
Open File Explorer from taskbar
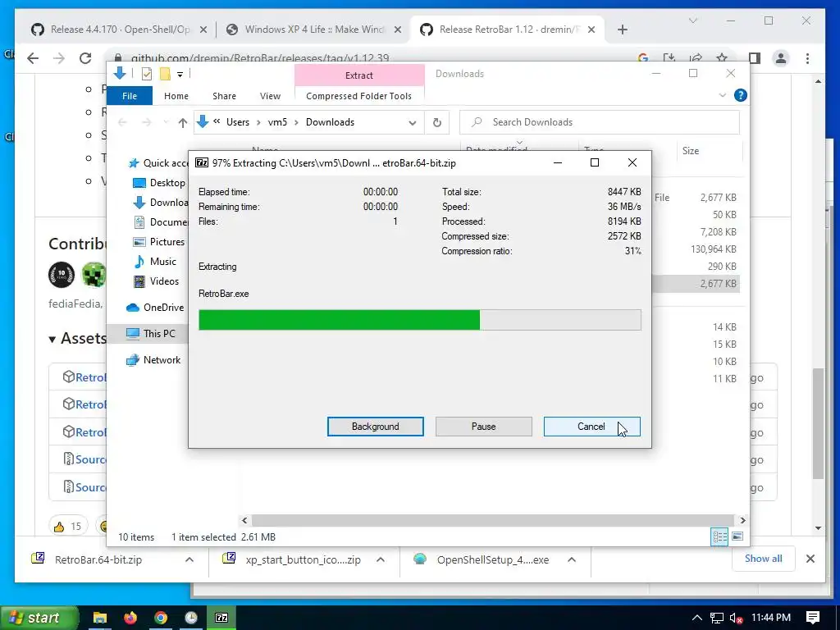click(99, 618)
